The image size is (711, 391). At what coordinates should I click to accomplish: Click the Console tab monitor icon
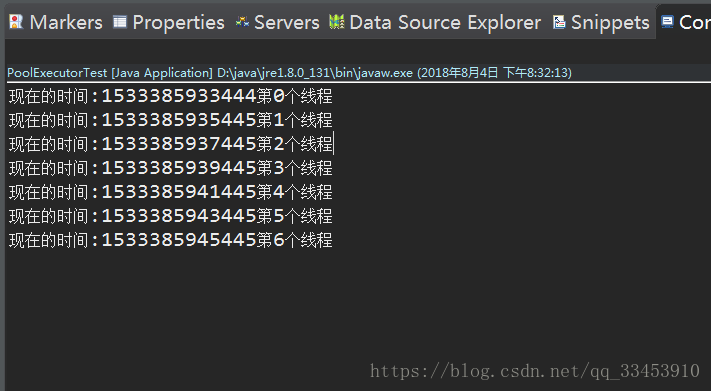tap(667, 22)
